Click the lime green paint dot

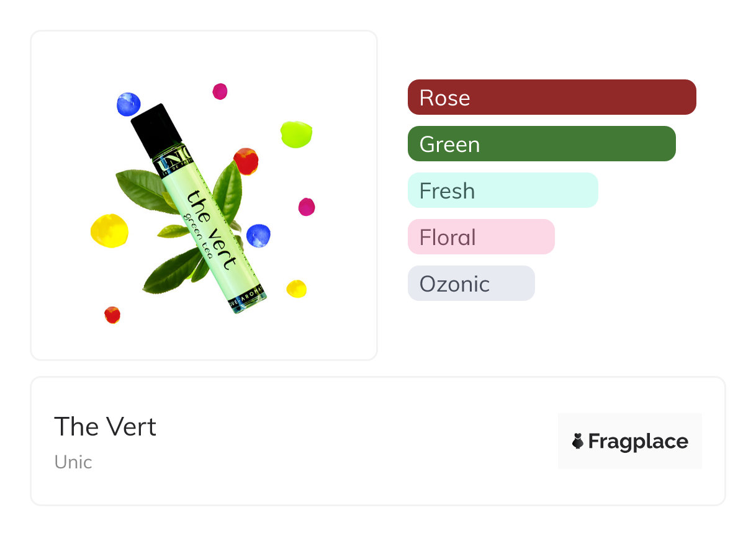[x=296, y=134]
